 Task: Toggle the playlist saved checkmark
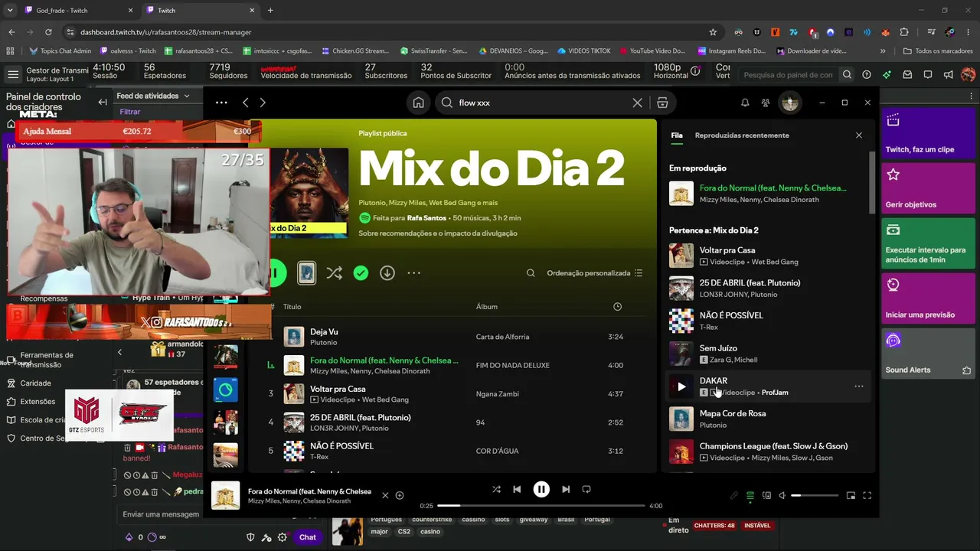pyautogui.click(x=361, y=273)
